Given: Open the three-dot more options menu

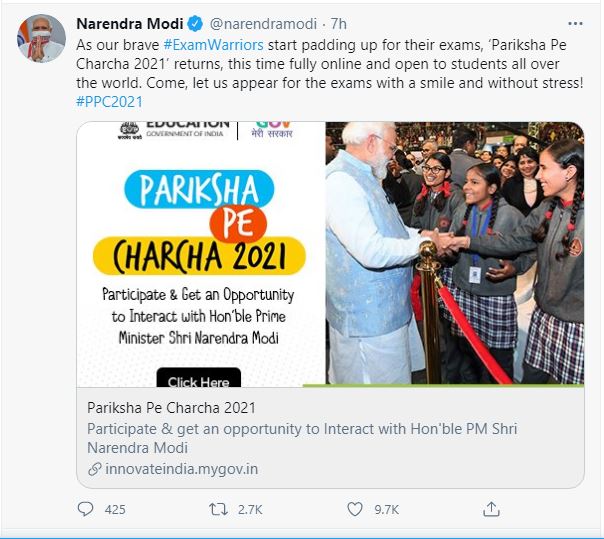Looking at the screenshot, I should pos(575,24).
